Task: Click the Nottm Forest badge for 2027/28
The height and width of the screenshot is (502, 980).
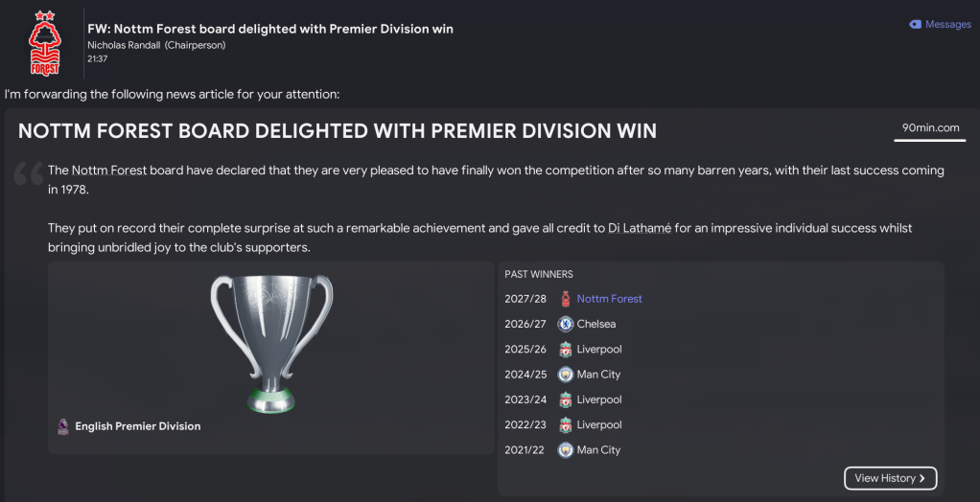Action: [x=565, y=299]
